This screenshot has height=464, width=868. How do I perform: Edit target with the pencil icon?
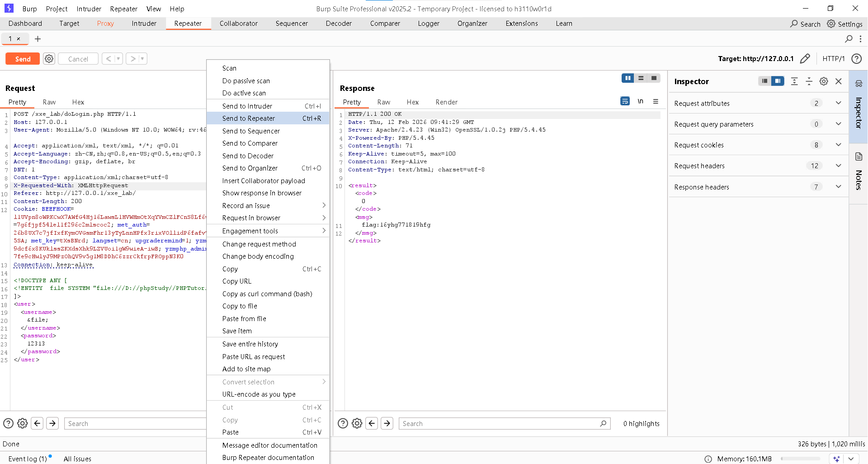[805, 59]
